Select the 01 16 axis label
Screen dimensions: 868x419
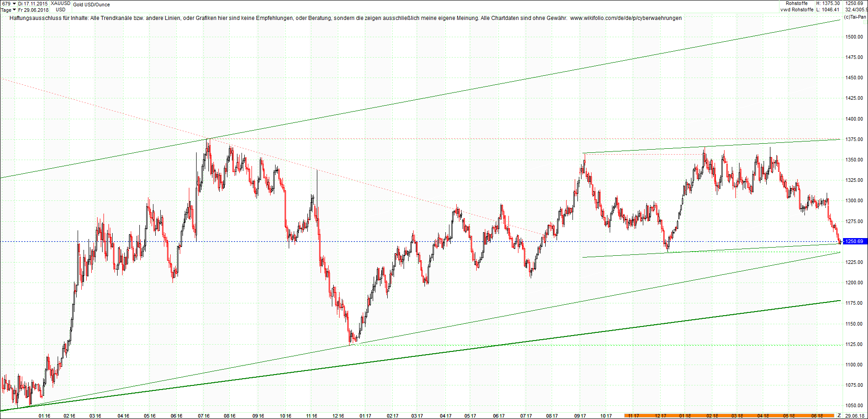[x=44, y=414]
